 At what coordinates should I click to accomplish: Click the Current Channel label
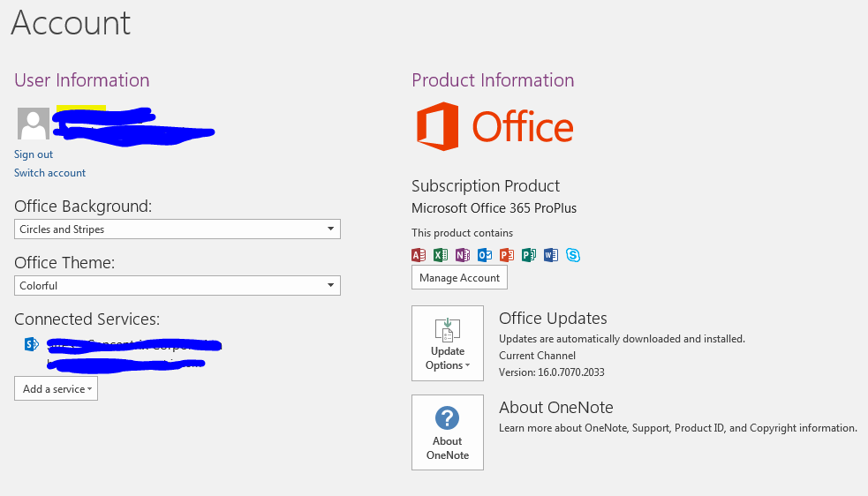pyautogui.click(x=537, y=356)
